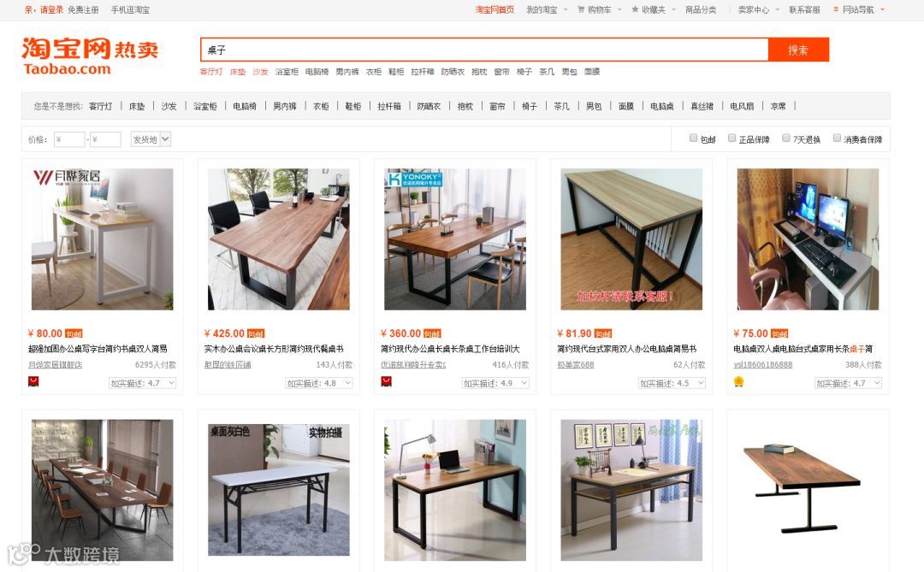Click the free-shipping tag beside ¥425.00
The image size is (924, 572).
tap(256, 334)
